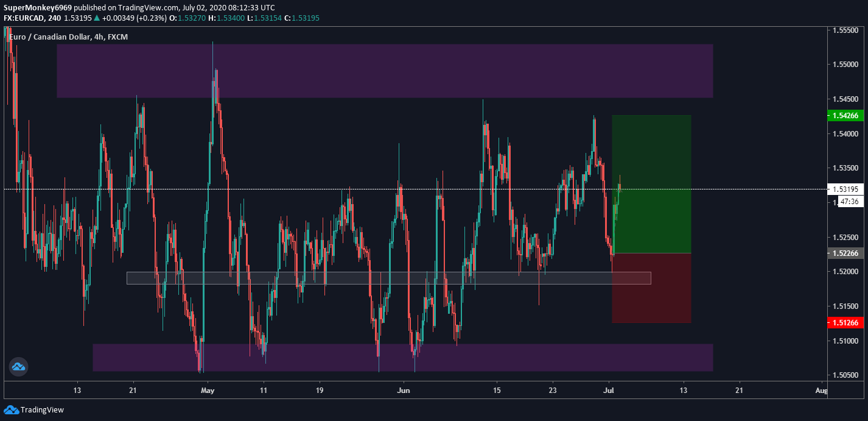The image size is (868, 421).
Task: Click the current price label 1.53195 on axis
Action: [x=846, y=189]
